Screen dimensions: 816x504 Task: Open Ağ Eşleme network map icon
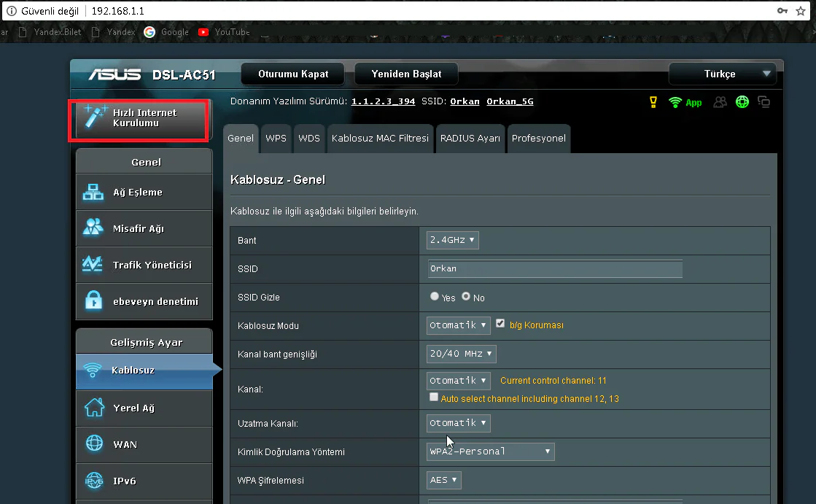[93, 193]
